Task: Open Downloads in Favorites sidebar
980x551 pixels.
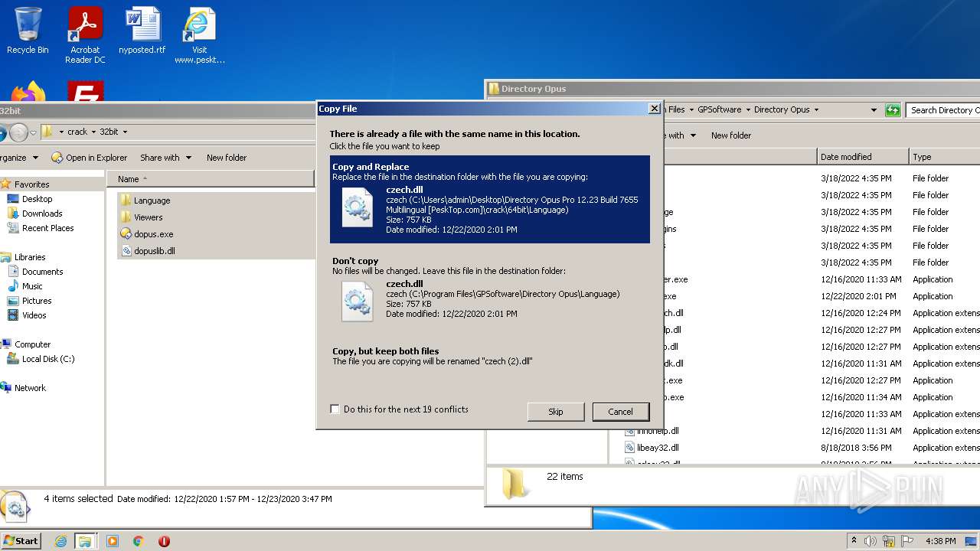Action: pyautogui.click(x=41, y=214)
